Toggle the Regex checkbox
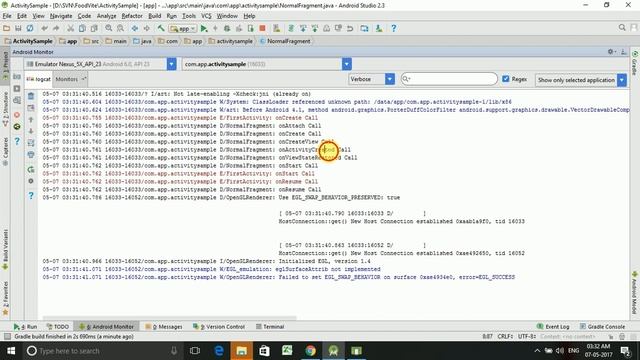Screen dimensions: 640x360 point(506,79)
